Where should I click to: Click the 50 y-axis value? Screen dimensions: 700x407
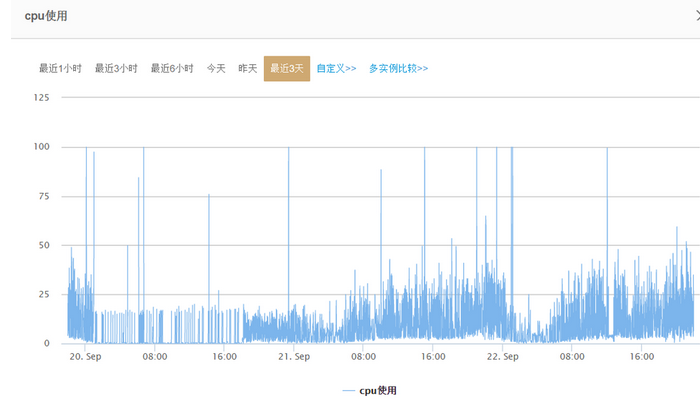pos(44,245)
